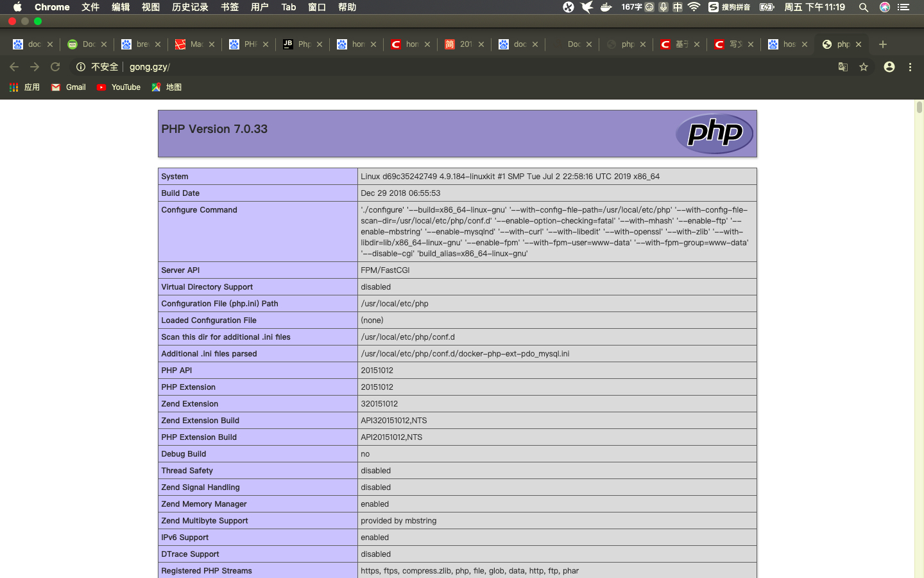Open the Chrome three-dot menu

tap(910, 67)
